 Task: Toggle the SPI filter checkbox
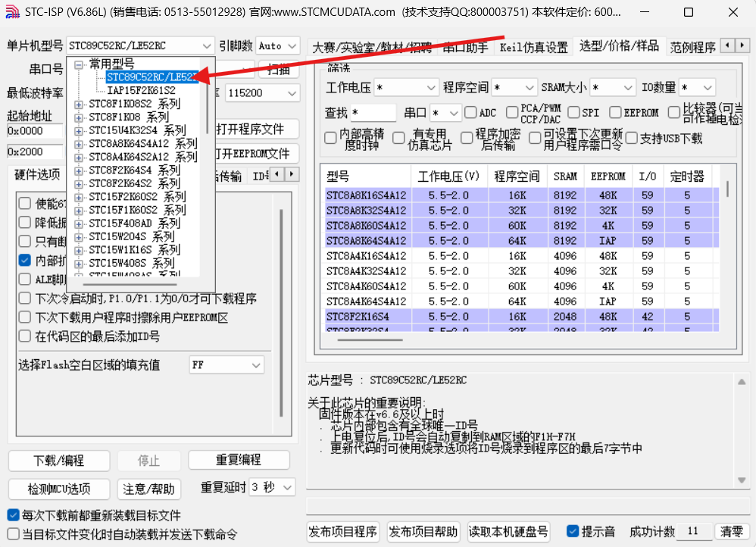click(x=573, y=112)
